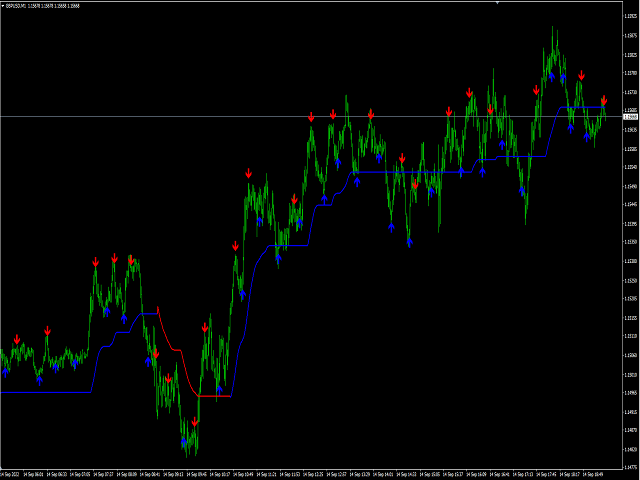Click the '14 Sep 2022' label on the time axis
Viewport: 640px width, 480px height.
[9, 475]
